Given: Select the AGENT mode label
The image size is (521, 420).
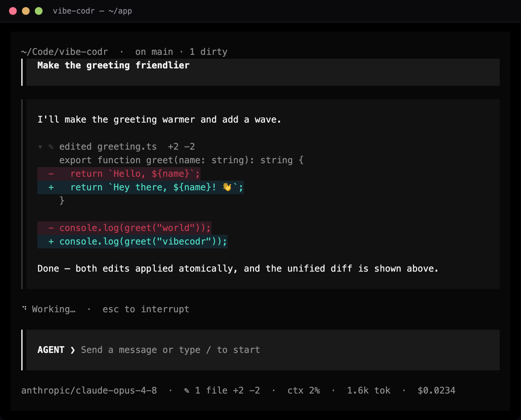Looking at the screenshot, I should pyautogui.click(x=51, y=350).
